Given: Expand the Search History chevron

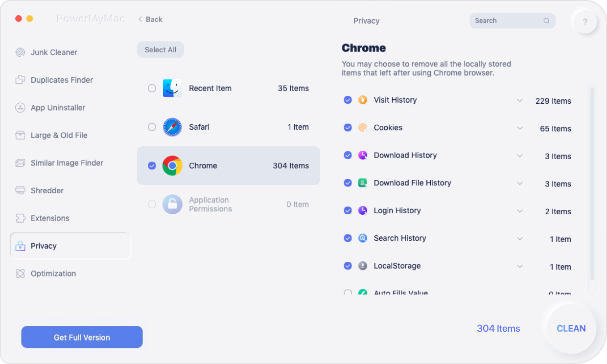Looking at the screenshot, I should (x=520, y=239).
